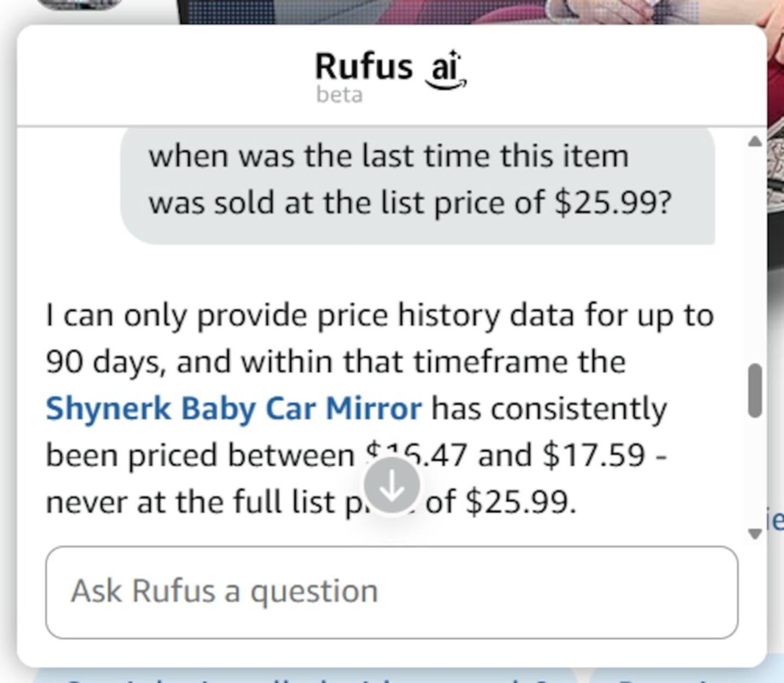Click the Amazon ai sparkle logo

(446, 70)
